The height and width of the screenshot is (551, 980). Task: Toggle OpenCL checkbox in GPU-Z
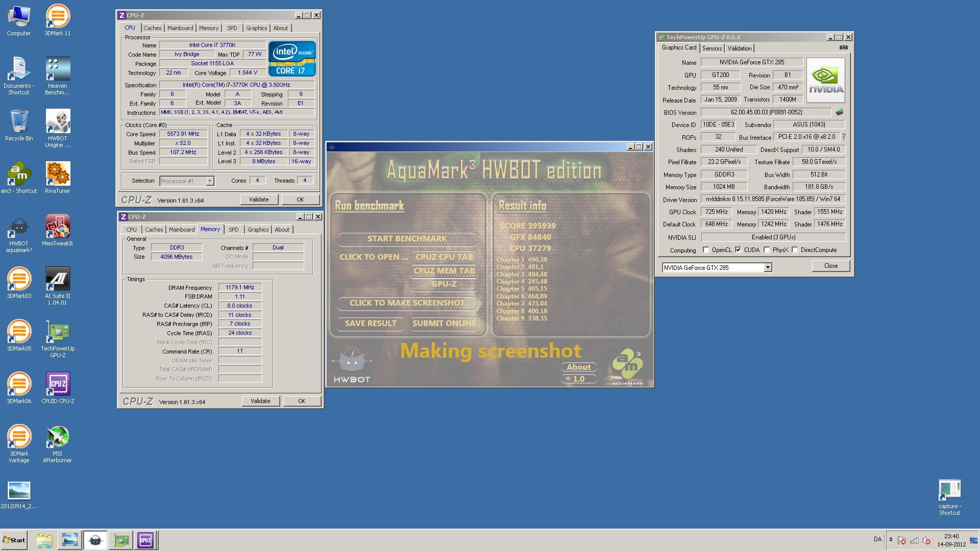706,250
